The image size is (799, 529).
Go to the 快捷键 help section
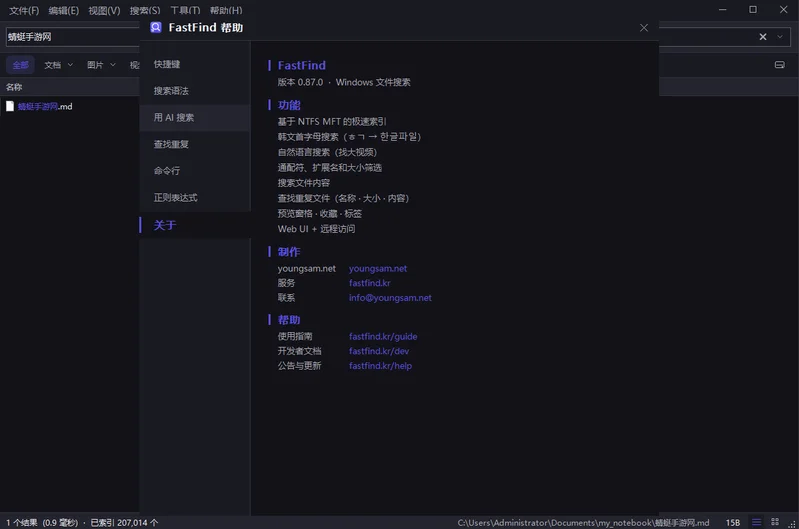coord(195,64)
